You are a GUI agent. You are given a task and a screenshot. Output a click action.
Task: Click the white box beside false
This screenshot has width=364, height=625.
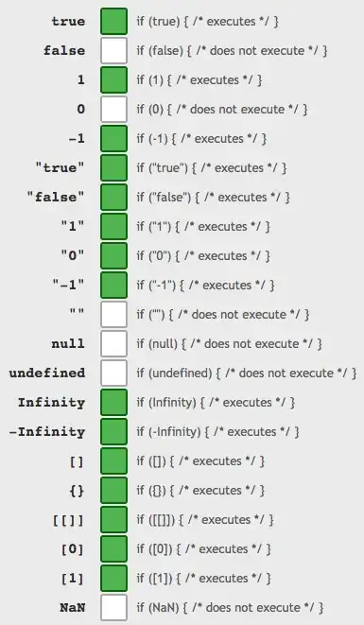click(114, 51)
